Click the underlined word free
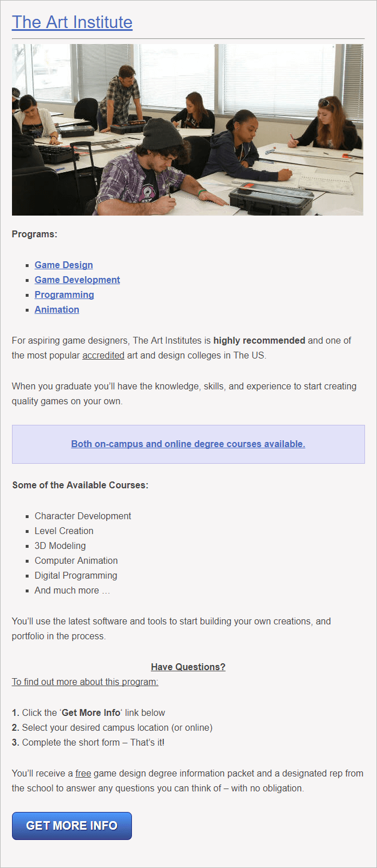Viewport: 377px width, 868px height. (x=83, y=773)
